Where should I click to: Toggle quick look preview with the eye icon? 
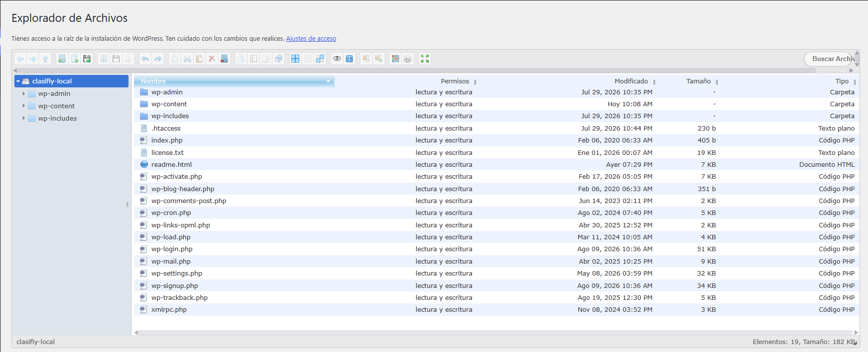point(337,59)
